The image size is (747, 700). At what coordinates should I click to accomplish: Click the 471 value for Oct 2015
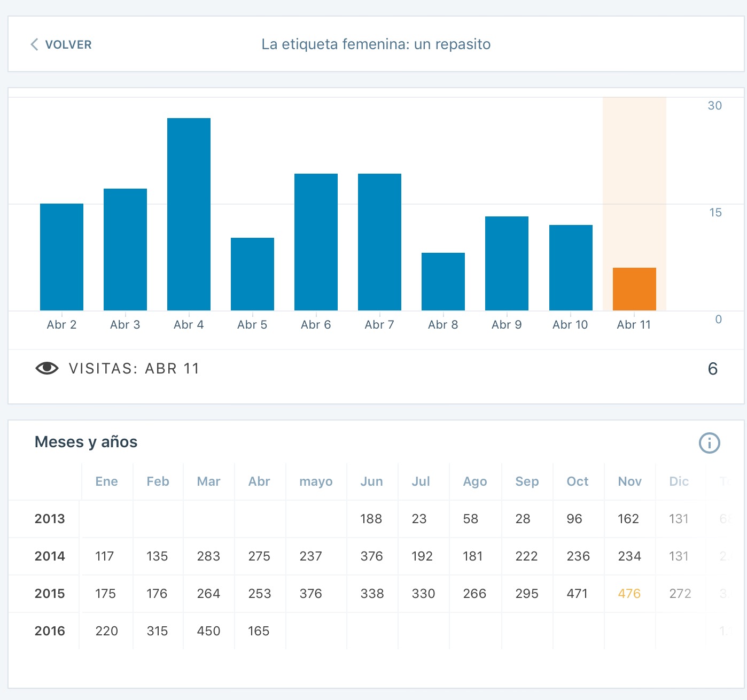(577, 594)
